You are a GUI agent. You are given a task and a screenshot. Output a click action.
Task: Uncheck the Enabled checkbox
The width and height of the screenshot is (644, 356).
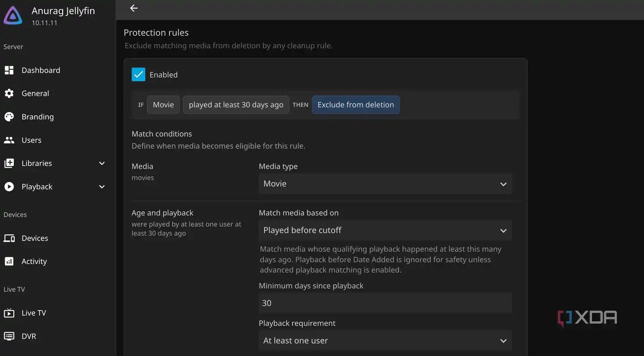(x=138, y=75)
